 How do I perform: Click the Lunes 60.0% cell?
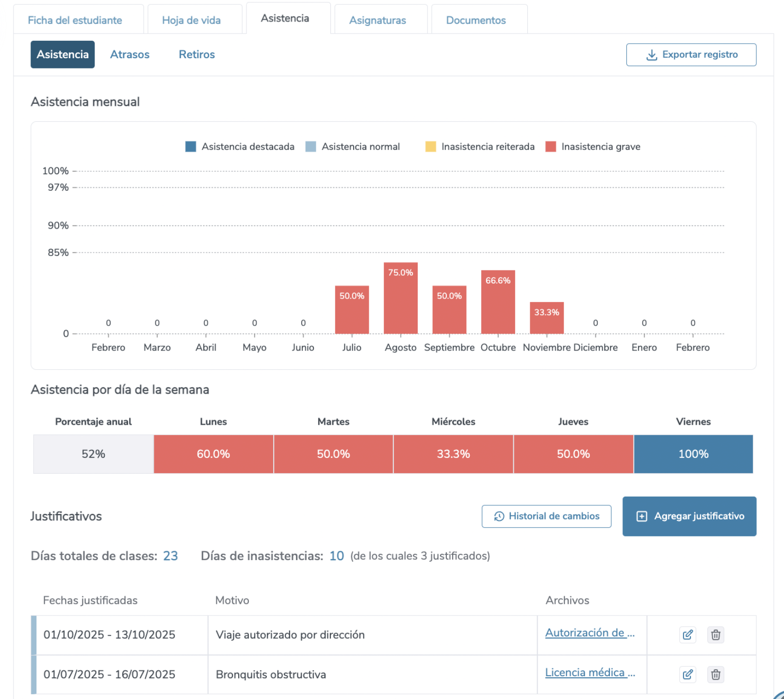(213, 454)
